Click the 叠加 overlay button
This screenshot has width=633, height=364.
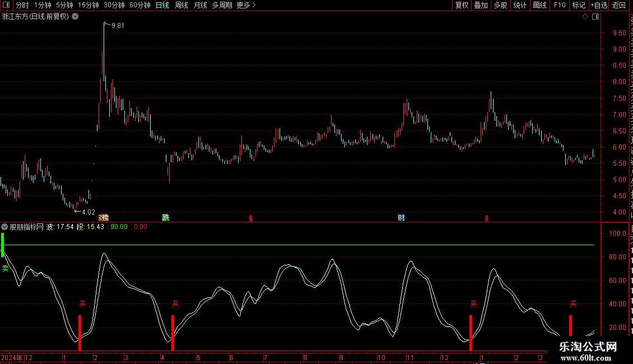(481, 5)
